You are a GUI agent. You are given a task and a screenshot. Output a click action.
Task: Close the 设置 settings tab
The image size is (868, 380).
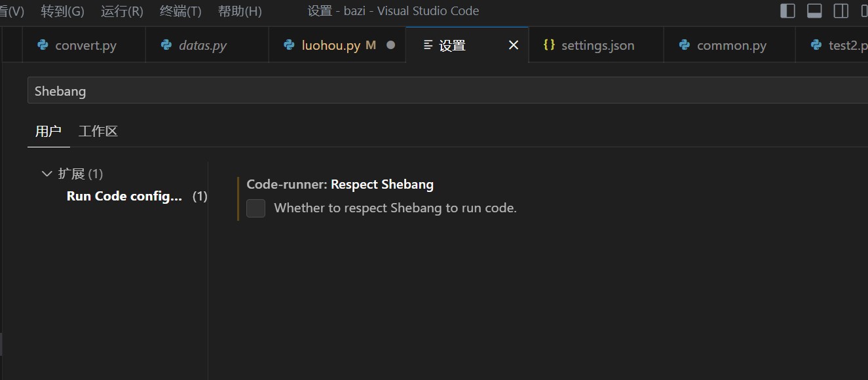[x=514, y=45]
